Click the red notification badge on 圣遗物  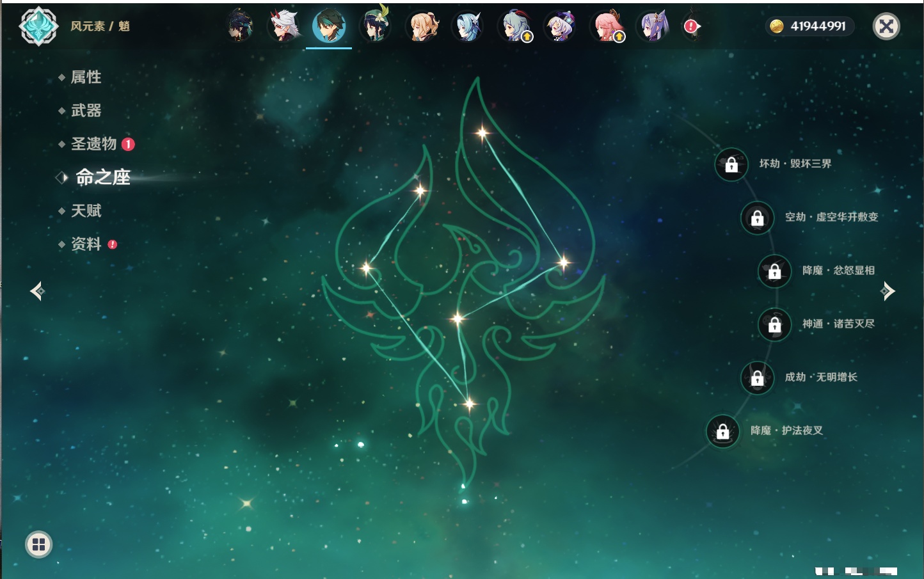pyautogui.click(x=128, y=144)
